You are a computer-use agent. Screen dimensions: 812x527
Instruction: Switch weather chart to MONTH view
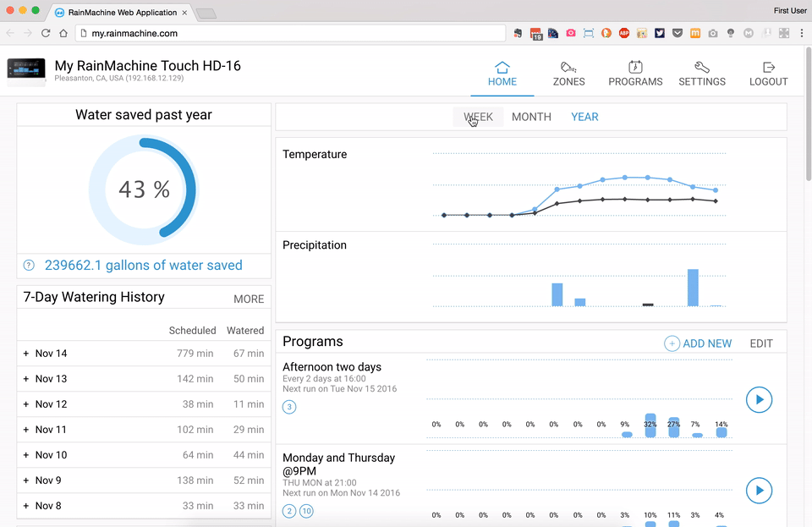click(x=531, y=117)
